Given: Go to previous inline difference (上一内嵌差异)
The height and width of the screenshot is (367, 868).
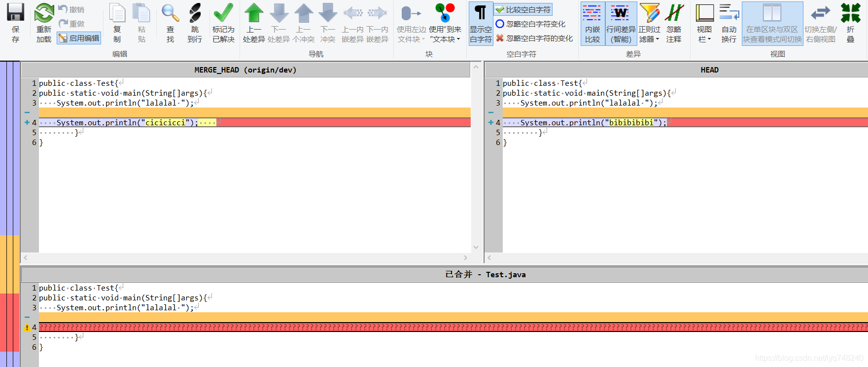Looking at the screenshot, I should click(352, 13).
